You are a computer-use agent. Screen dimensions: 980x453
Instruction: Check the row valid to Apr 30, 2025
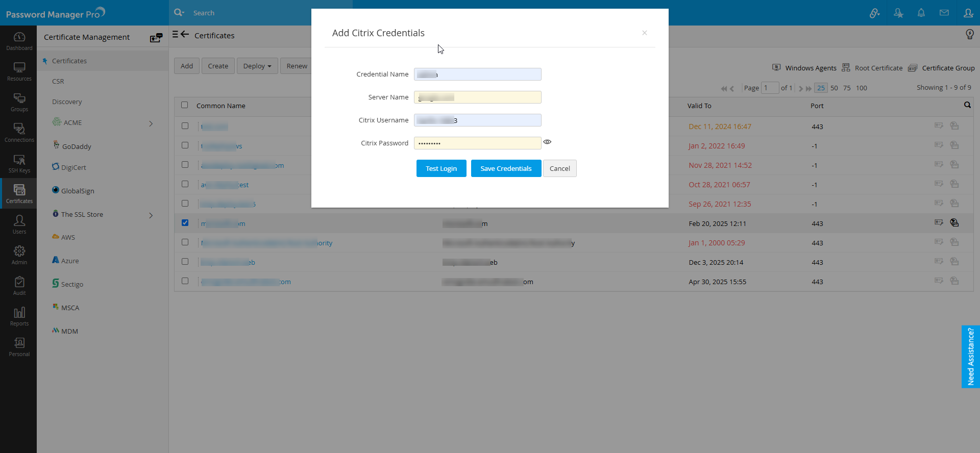pyautogui.click(x=185, y=281)
